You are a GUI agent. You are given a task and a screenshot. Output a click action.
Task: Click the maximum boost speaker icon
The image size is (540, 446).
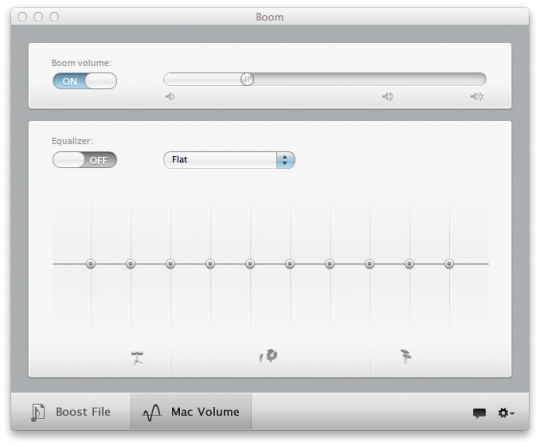(477, 97)
